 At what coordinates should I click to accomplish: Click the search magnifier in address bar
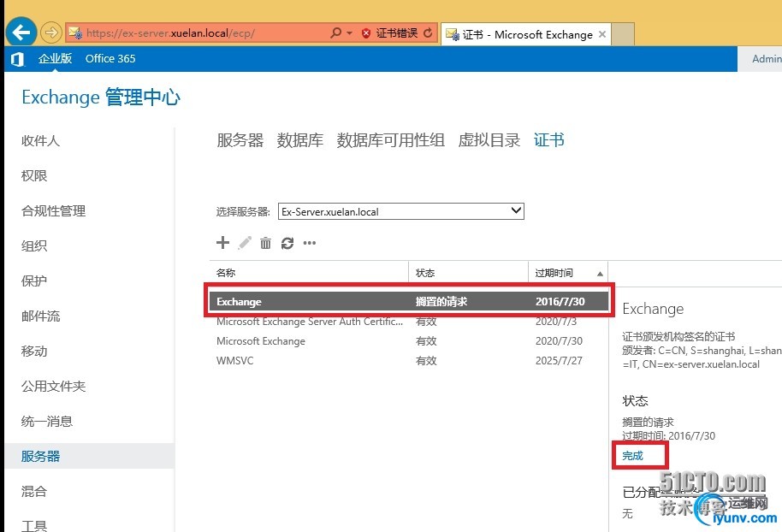coord(335,33)
